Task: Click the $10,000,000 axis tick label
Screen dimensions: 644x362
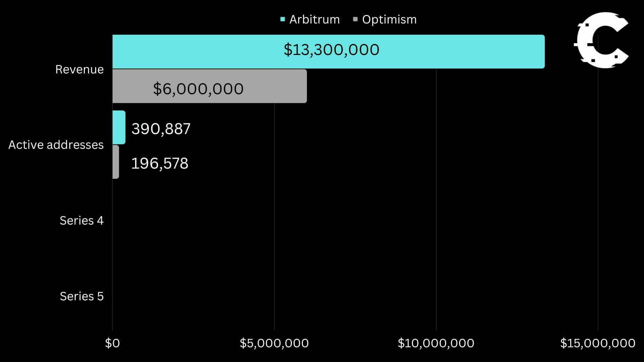Action: point(436,343)
